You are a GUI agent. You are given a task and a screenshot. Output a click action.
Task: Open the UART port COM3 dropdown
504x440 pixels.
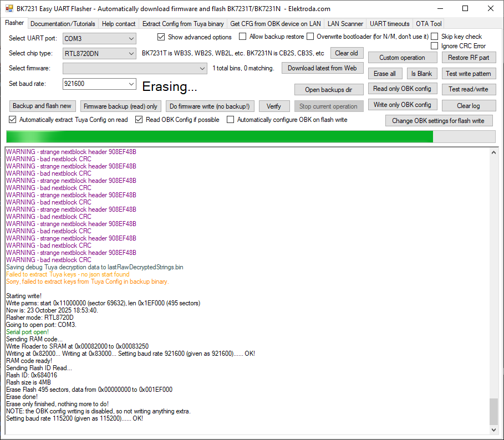tap(99, 39)
